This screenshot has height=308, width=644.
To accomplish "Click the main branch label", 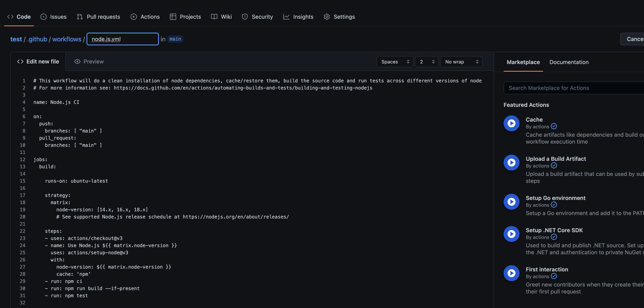I will (x=175, y=39).
